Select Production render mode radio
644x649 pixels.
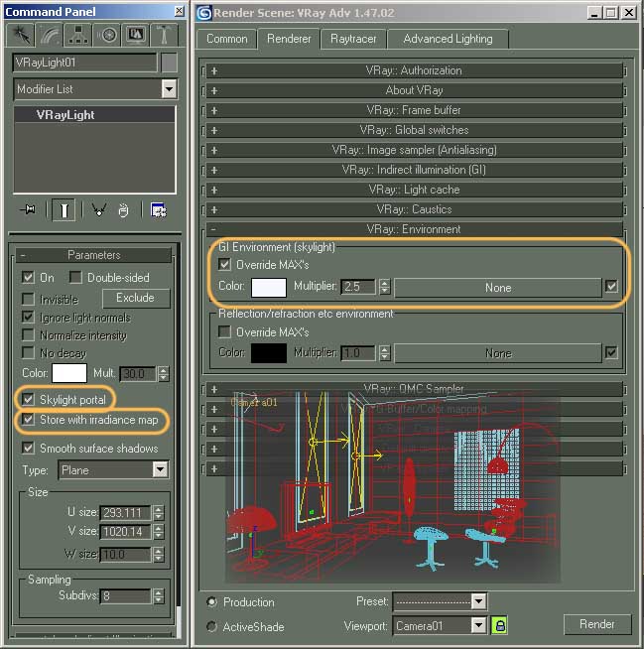(x=212, y=601)
